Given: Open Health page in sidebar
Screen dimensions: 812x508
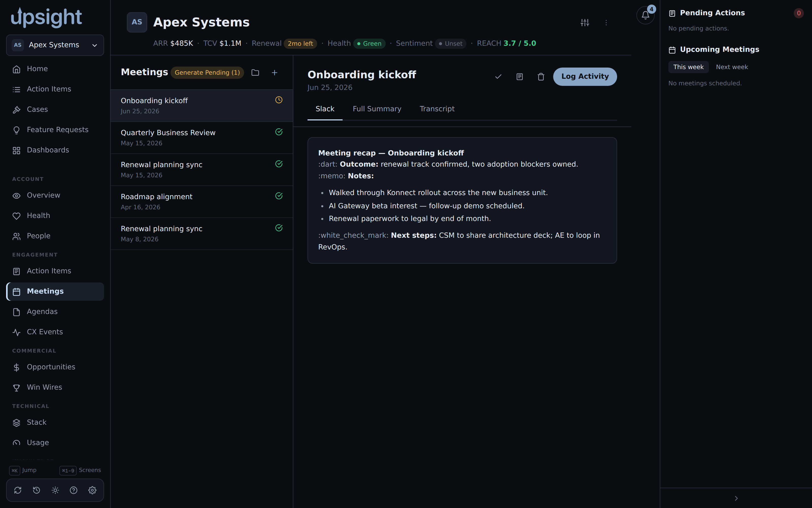Looking at the screenshot, I should pos(55,216).
